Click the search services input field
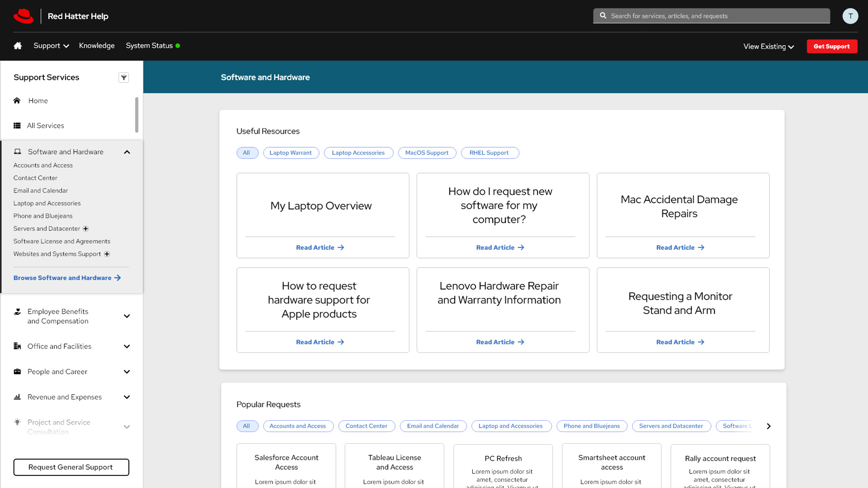Viewport: 868px width, 488px height. (712, 16)
